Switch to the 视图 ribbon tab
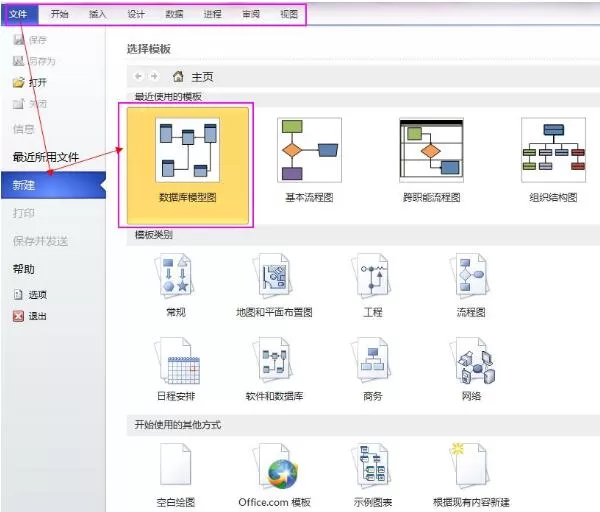 (289, 14)
